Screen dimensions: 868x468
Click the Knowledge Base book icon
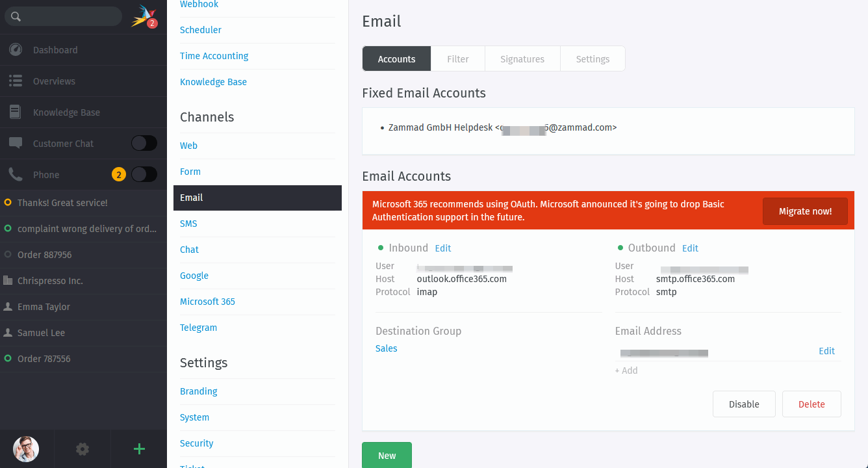(16, 112)
